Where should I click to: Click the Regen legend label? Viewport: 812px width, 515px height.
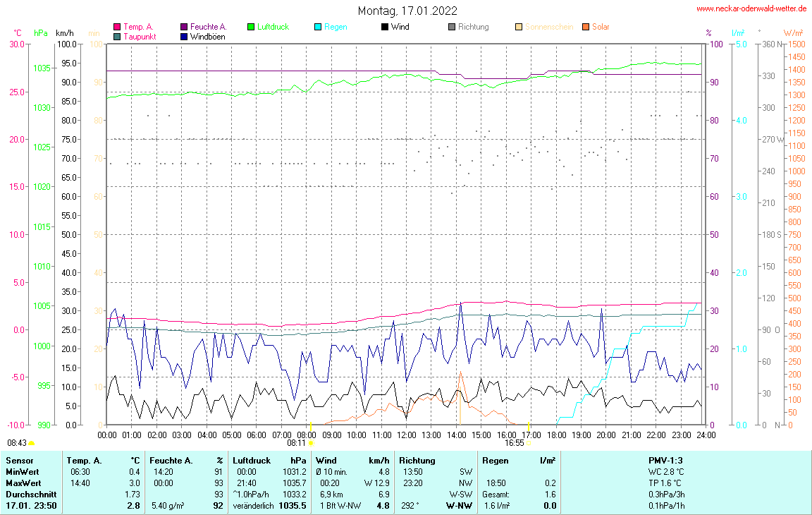(336, 27)
